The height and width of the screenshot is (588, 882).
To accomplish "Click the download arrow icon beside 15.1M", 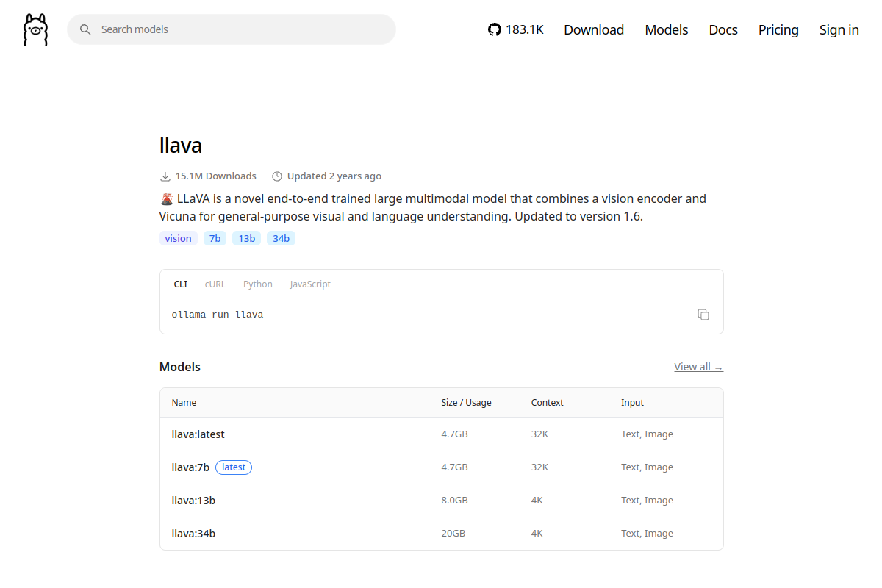I will coord(165,176).
